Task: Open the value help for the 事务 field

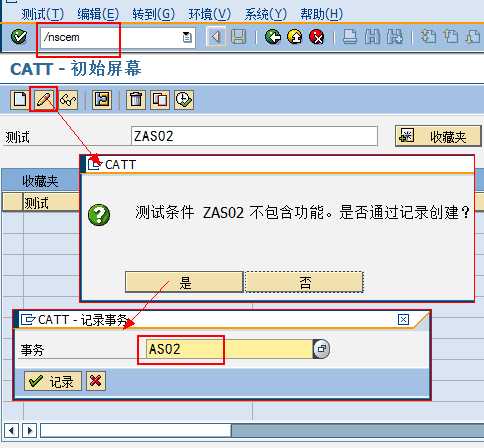Action: point(321,349)
